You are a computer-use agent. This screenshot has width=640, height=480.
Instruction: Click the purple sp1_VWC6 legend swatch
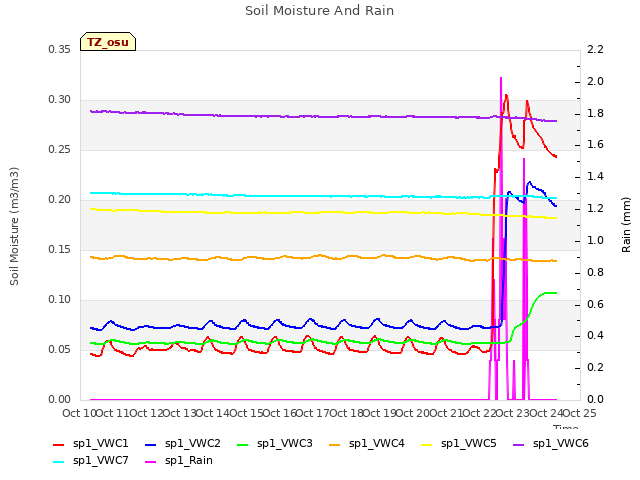(x=519, y=445)
